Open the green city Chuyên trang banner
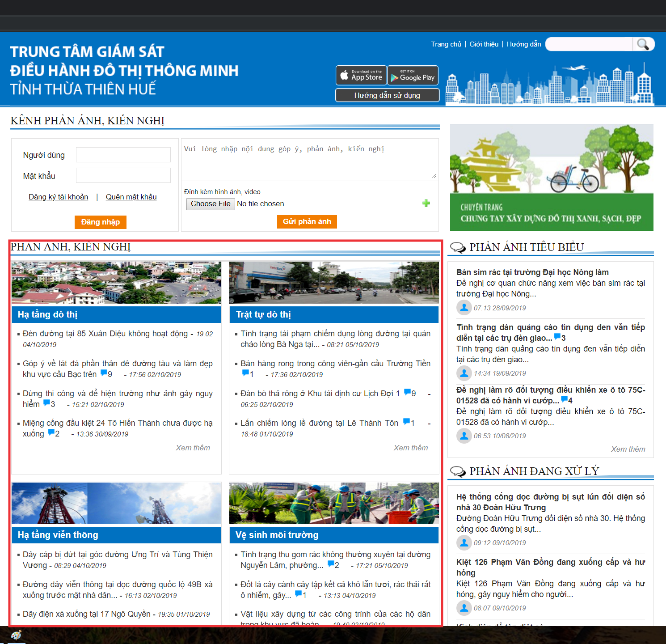The image size is (666, 644). pos(552,178)
